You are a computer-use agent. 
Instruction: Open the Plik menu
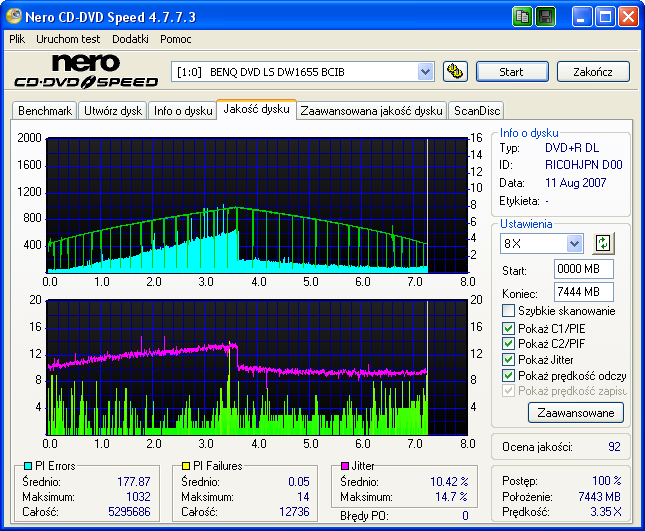click(x=17, y=39)
